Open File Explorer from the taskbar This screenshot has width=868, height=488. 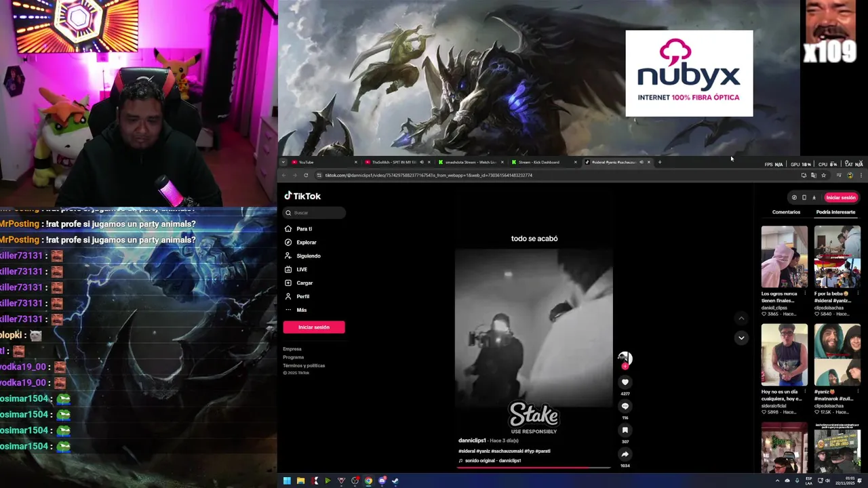(300, 481)
